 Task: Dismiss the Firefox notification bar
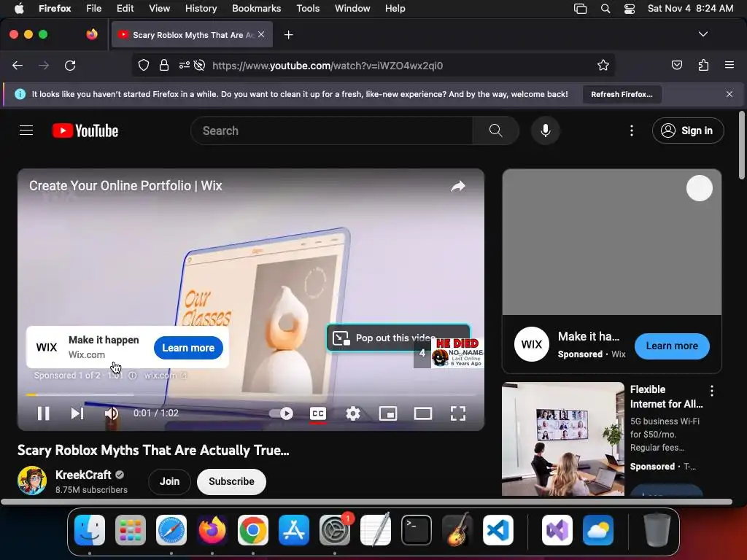click(729, 94)
